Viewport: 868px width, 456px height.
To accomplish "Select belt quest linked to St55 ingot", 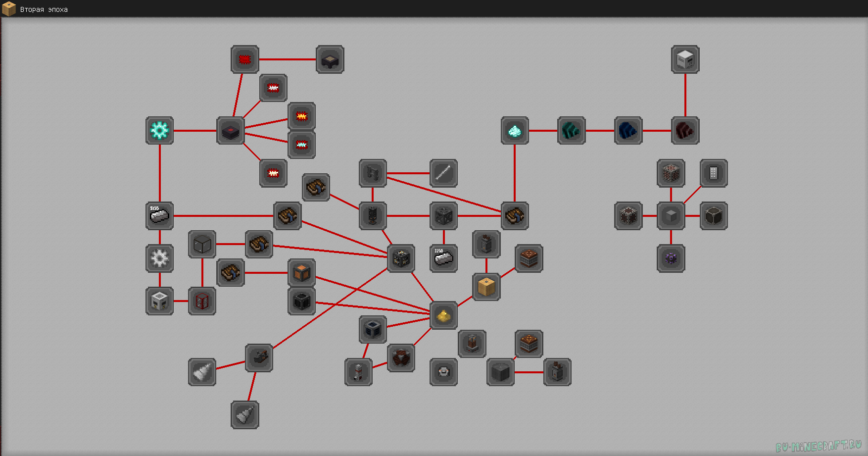I will tap(288, 216).
